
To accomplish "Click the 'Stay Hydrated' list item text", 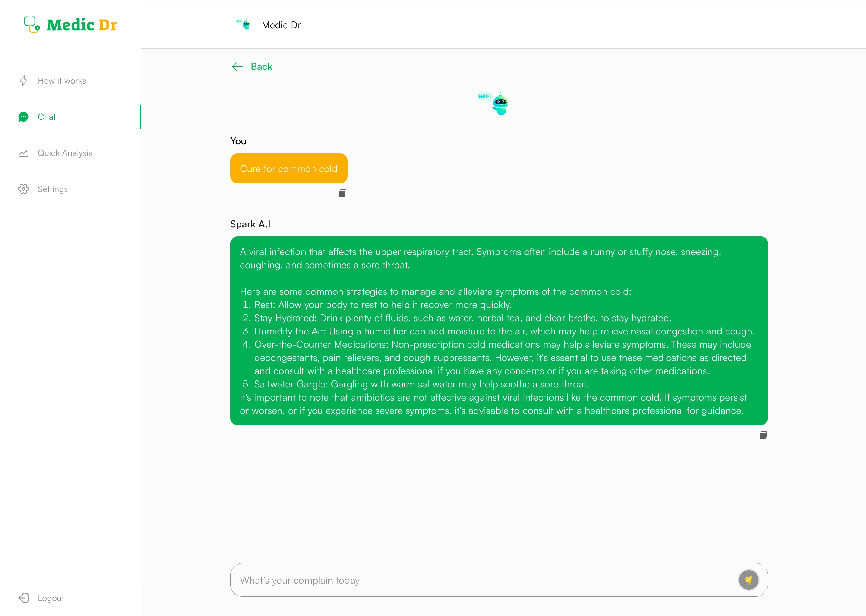I will point(462,318).
